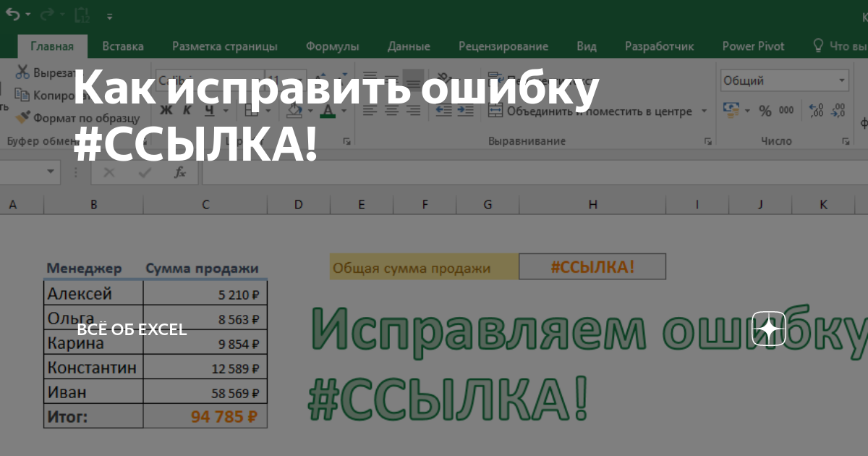Click into the formula bar input
Image resolution: width=868 pixels, height=456 pixels.
(x=535, y=172)
